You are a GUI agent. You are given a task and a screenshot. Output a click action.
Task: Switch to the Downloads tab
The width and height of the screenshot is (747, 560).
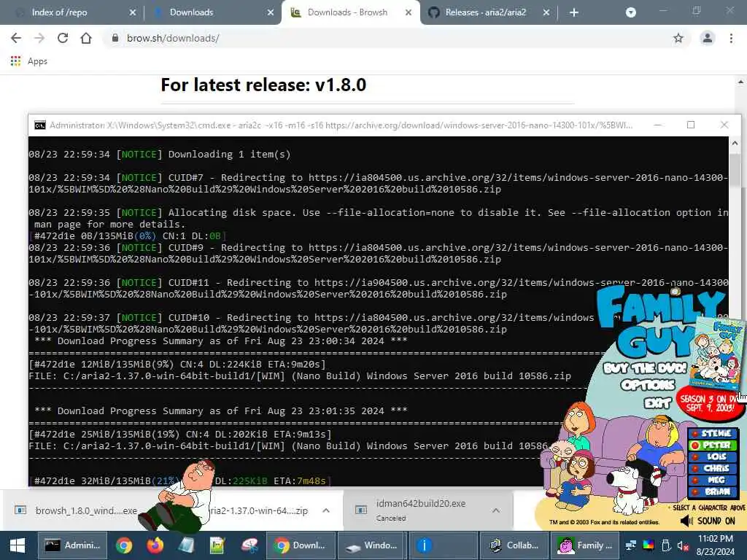(209, 12)
